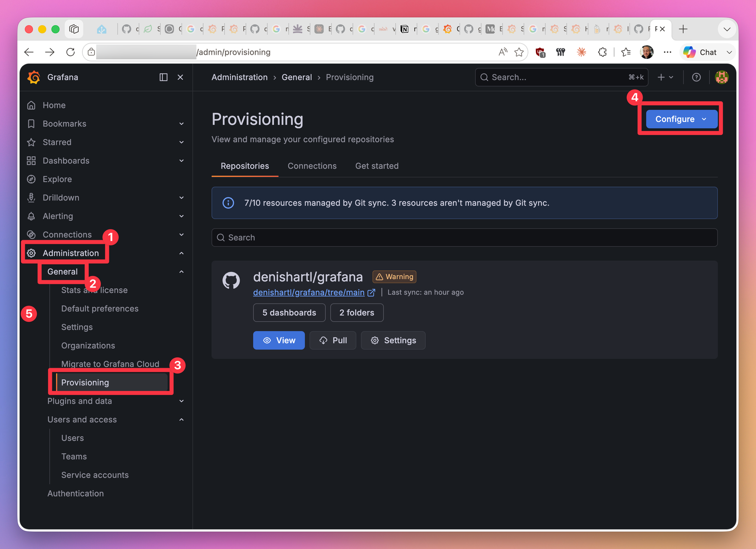Open the Authentication page
756x549 pixels.
click(76, 493)
